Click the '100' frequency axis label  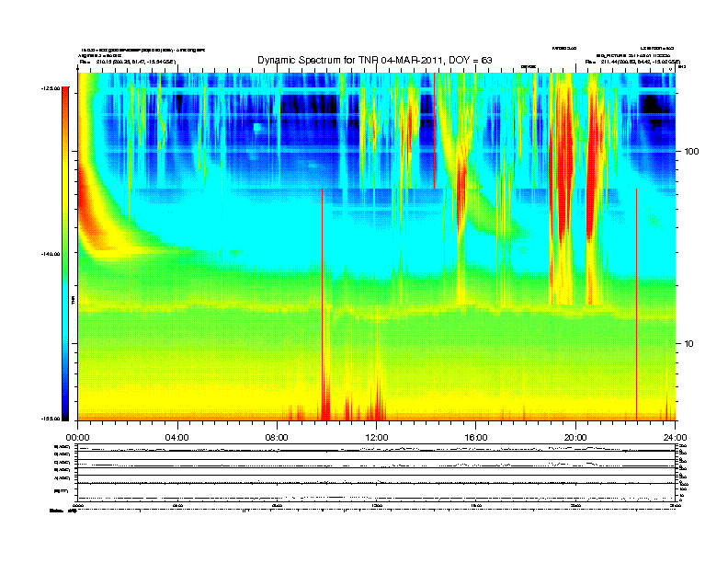[x=691, y=152]
